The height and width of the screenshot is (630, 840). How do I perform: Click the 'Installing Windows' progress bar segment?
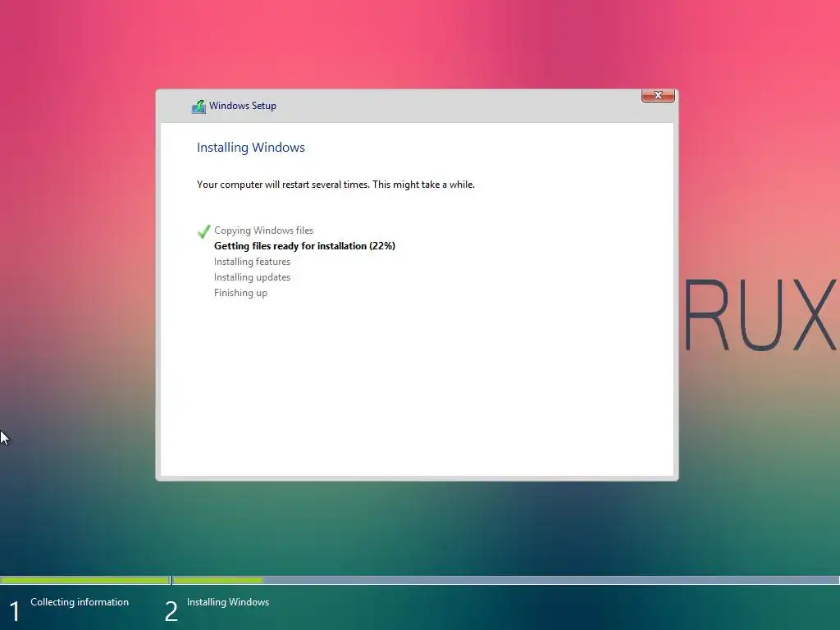[505, 580]
